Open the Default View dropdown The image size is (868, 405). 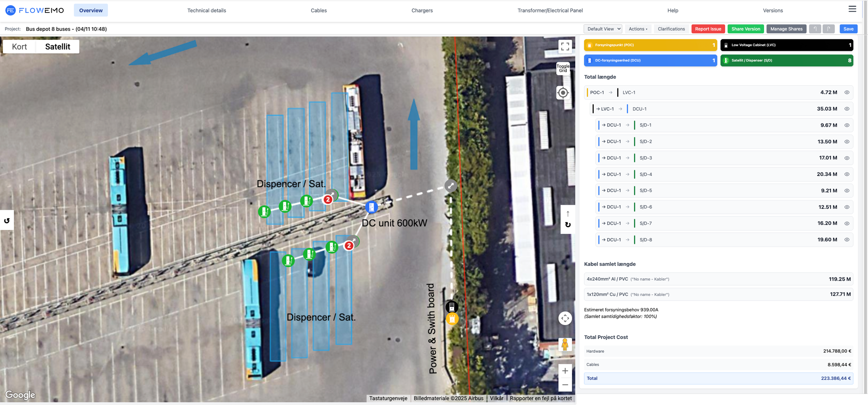tap(603, 29)
